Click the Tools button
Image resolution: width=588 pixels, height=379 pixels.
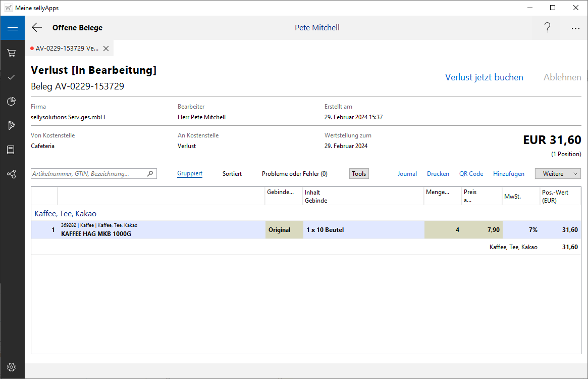(x=359, y=174)
